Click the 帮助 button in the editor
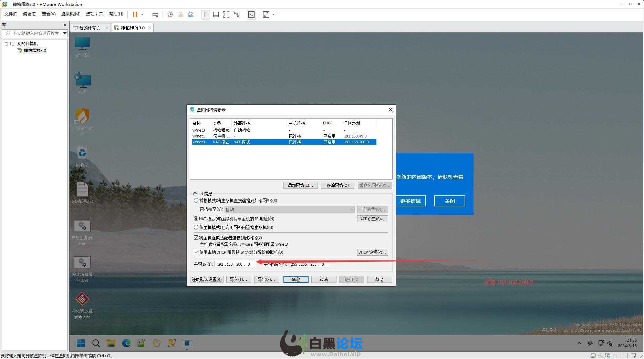The width and height of the screenshot is (644, 359). point(380,279)
